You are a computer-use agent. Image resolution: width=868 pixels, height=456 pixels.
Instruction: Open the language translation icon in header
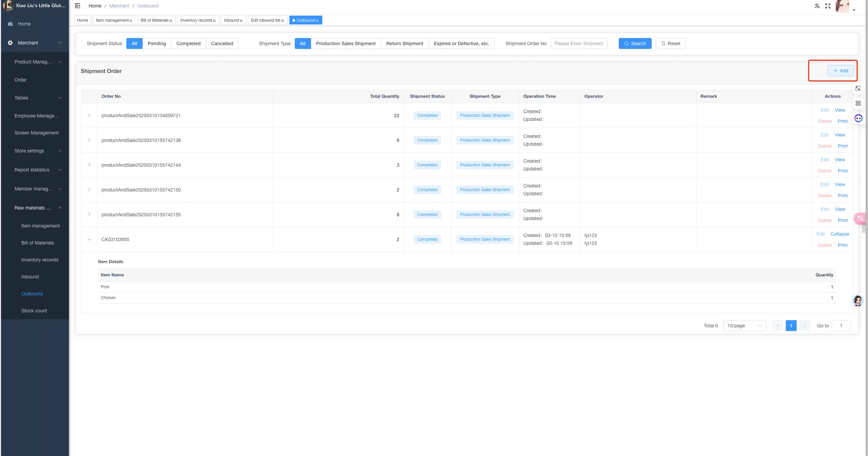817,6
